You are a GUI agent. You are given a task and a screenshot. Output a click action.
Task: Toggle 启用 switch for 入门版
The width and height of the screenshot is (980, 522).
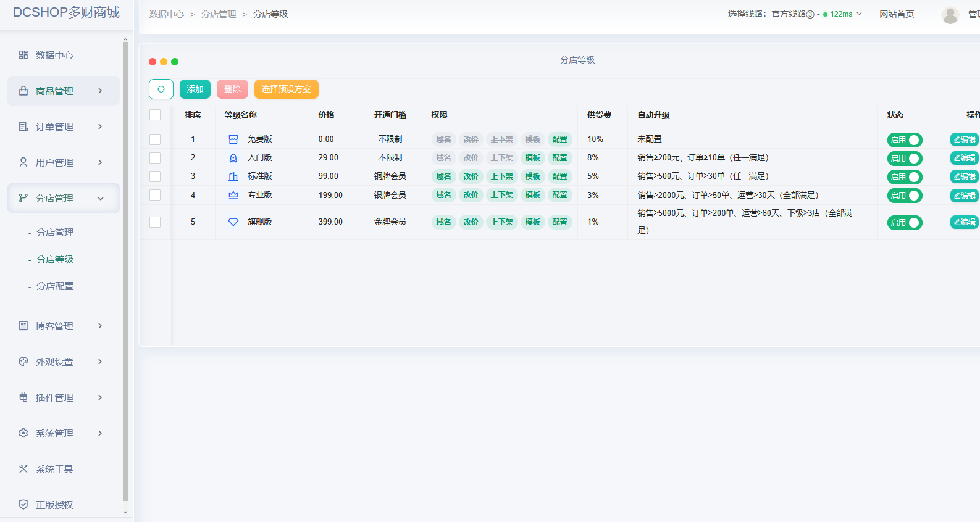tap(905, 159)
